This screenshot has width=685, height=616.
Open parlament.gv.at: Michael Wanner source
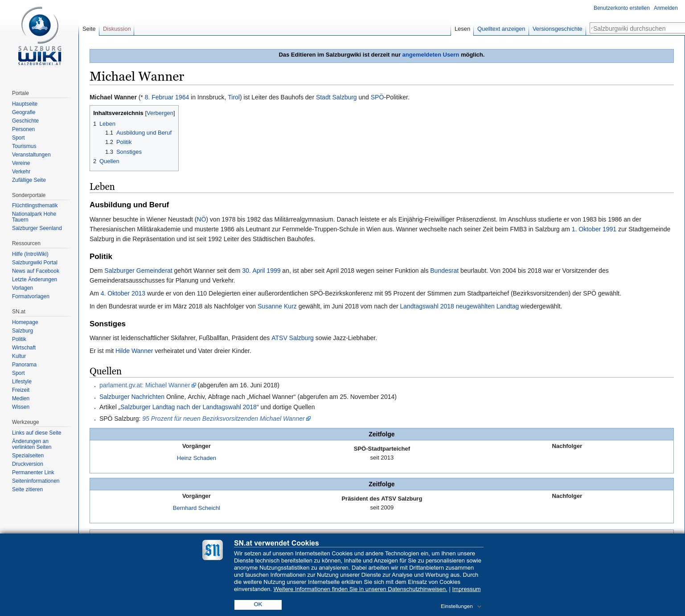(x=145, y=385)
